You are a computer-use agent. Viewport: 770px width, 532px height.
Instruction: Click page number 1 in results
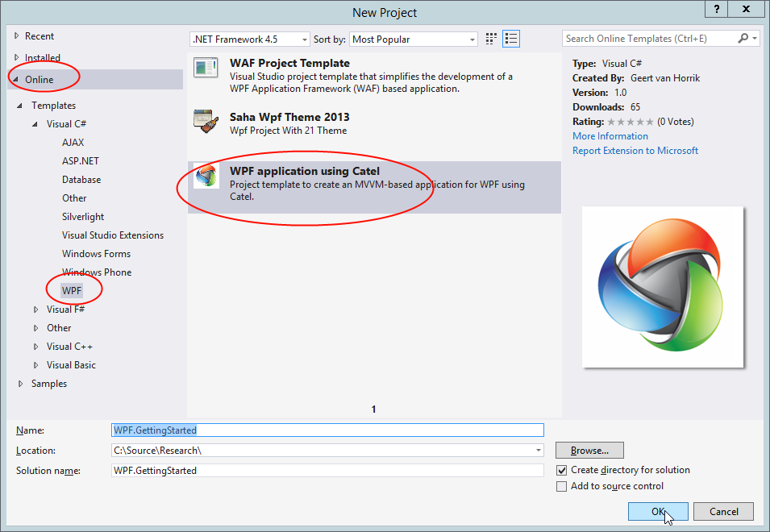[373, 409]
